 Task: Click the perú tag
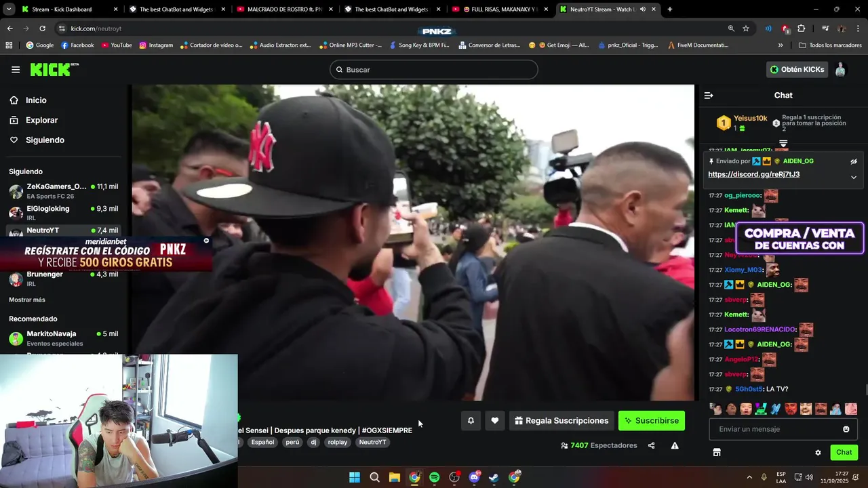(292, 442)
